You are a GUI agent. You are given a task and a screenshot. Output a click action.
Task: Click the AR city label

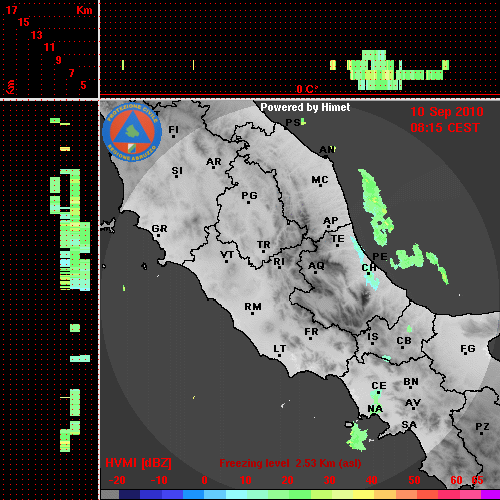(214, 162)
